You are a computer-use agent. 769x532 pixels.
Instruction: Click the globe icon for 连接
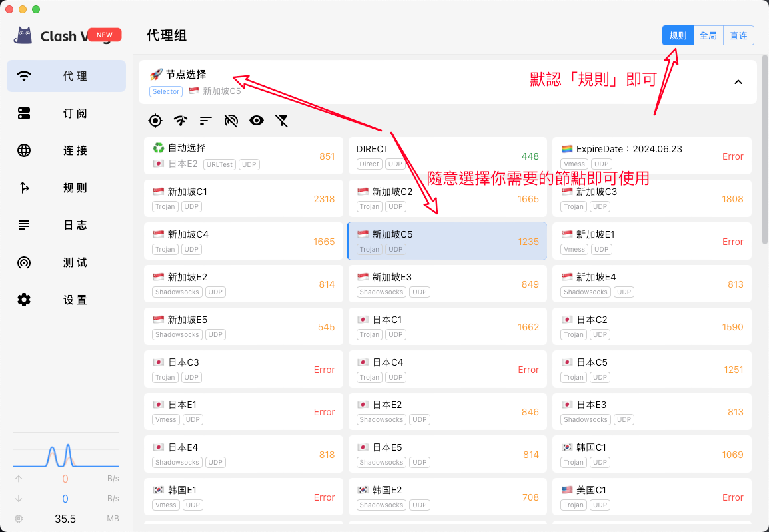[x=24, y=150]
